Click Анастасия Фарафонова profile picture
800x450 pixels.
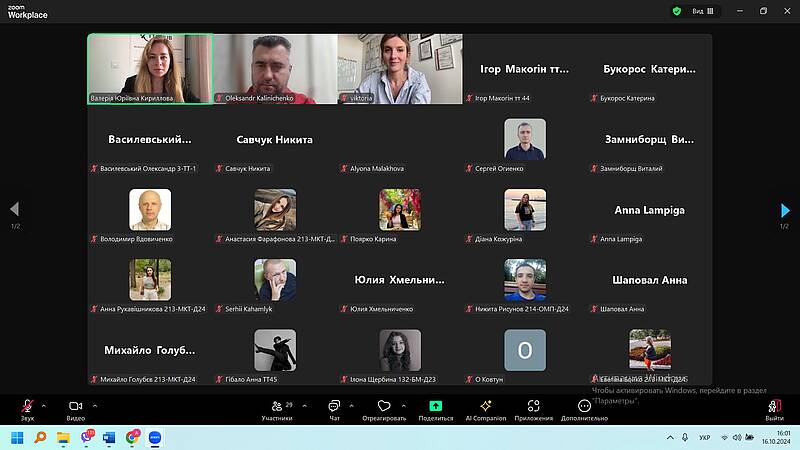(275, 209)
